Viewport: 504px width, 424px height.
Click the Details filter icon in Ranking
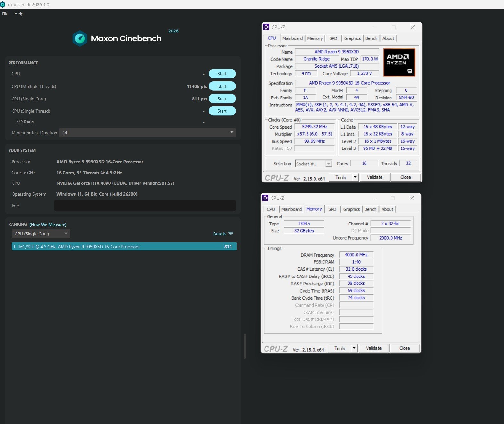click(x=231, y=233)
